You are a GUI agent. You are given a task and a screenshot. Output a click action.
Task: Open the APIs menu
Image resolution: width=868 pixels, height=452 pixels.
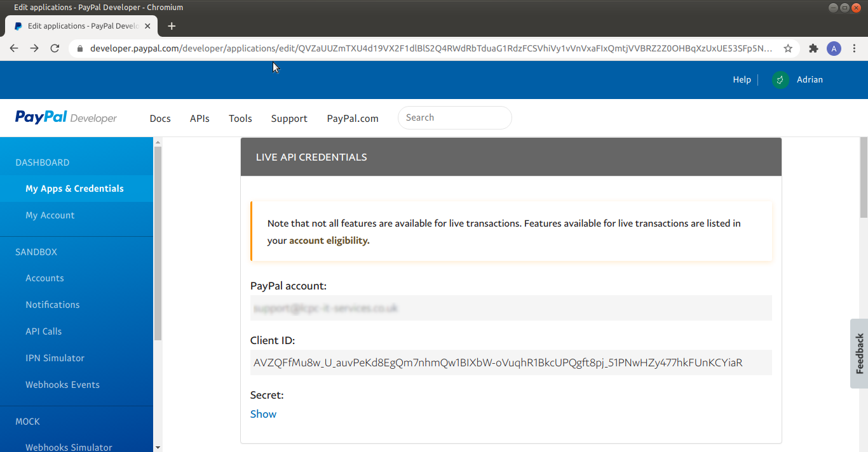pos(200,119)
